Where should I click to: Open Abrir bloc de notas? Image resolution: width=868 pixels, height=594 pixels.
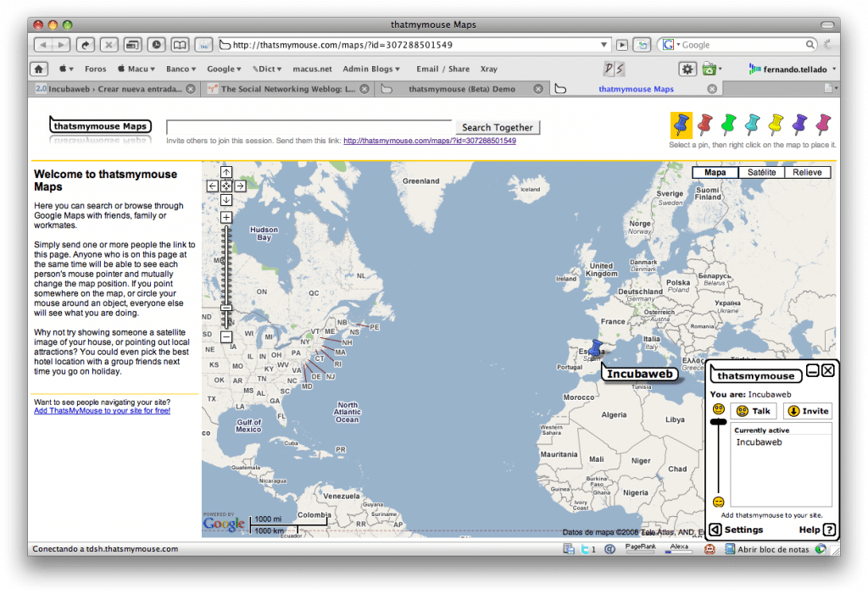pyautogui.click(x=767, y=549)
